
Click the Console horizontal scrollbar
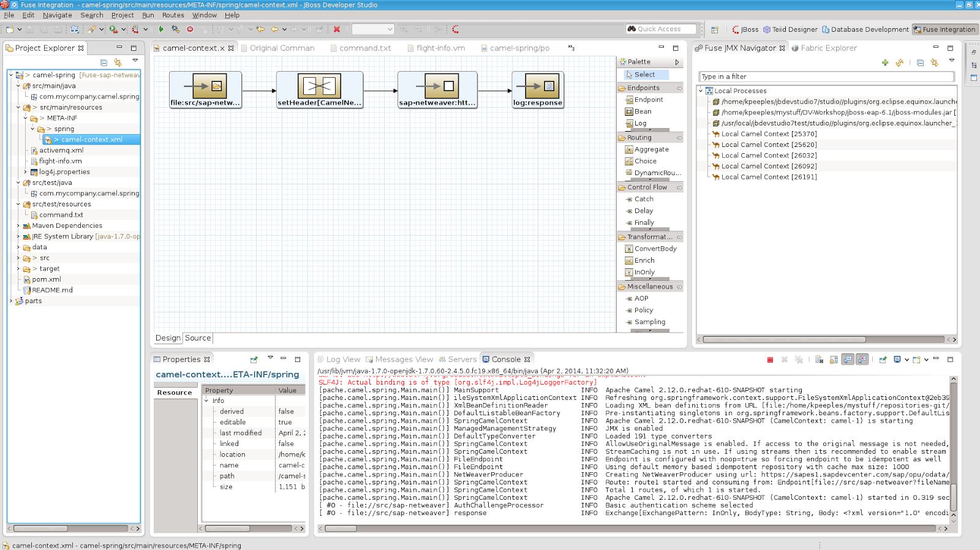tap(633, 529)
